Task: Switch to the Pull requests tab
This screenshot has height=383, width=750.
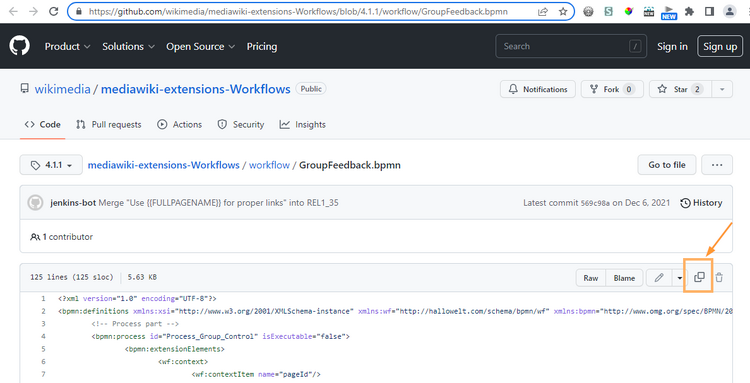Action: 109,124
